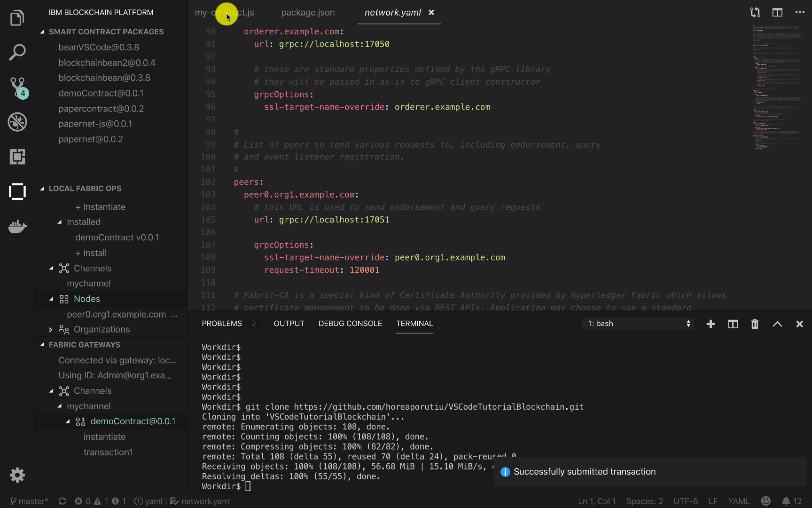The height and width of the screenshot is (508, 812).
Task: Click Ln 1, Col 1 cursor position
Action: 597,501
